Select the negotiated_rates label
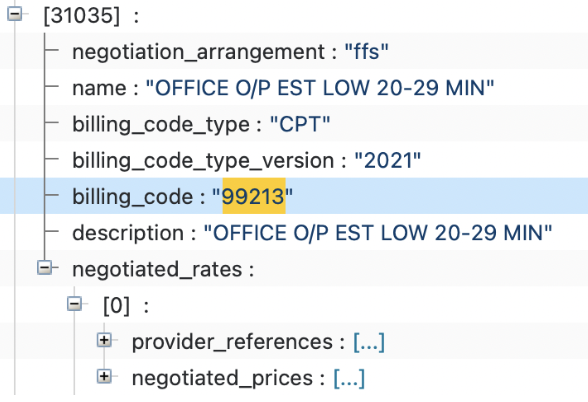588x402 pixels. click(x=157, y=269)
